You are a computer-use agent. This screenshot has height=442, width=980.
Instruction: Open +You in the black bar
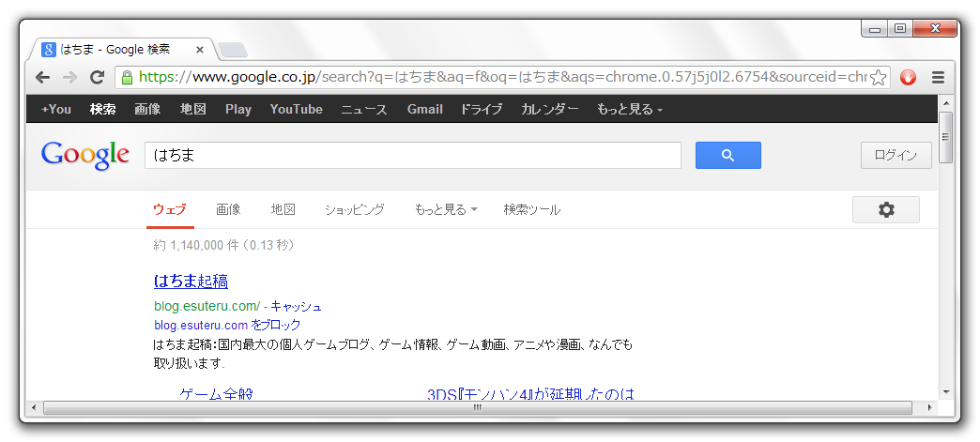pyautogui.click(x=56, y=110)
